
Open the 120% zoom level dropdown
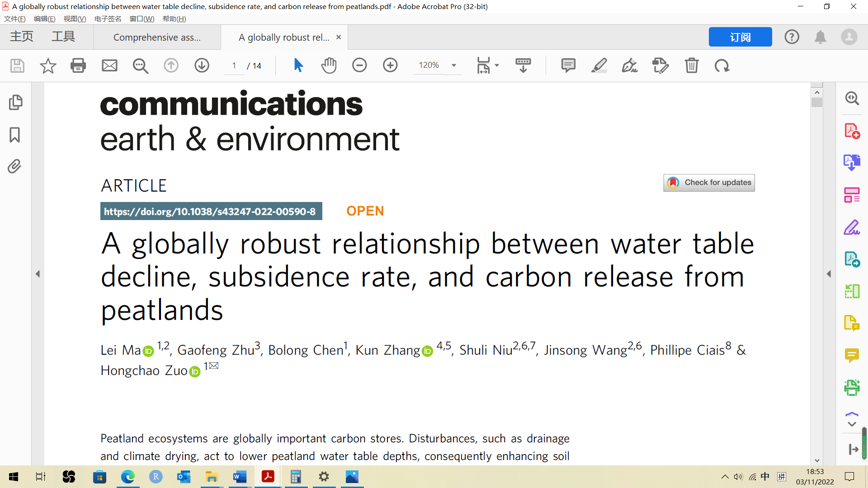click(x=454, y=66)
